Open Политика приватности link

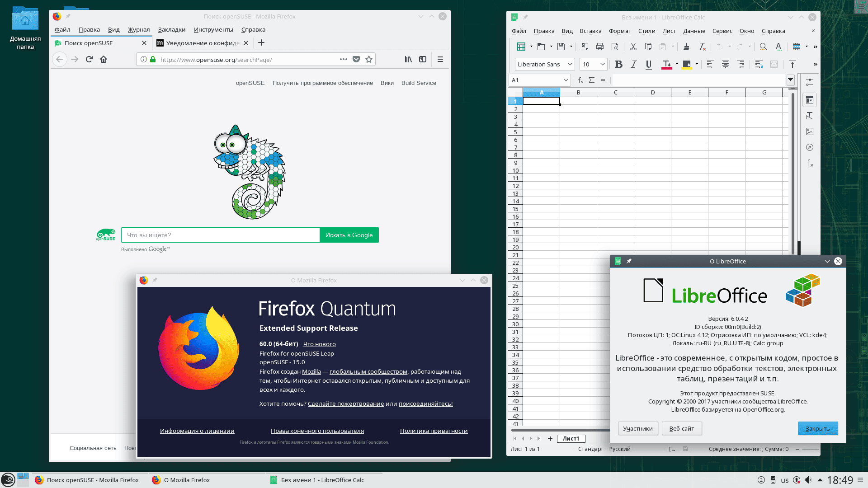(434, 431)
